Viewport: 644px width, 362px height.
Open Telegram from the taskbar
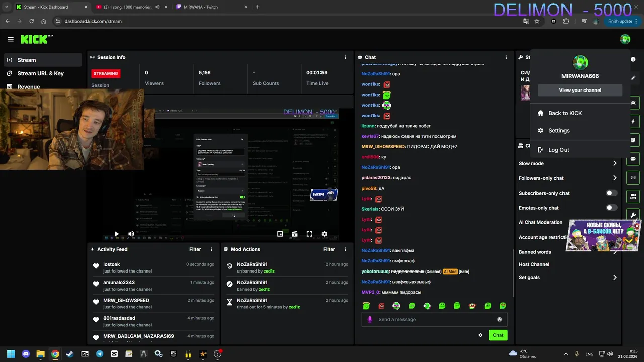click(99, 354)
